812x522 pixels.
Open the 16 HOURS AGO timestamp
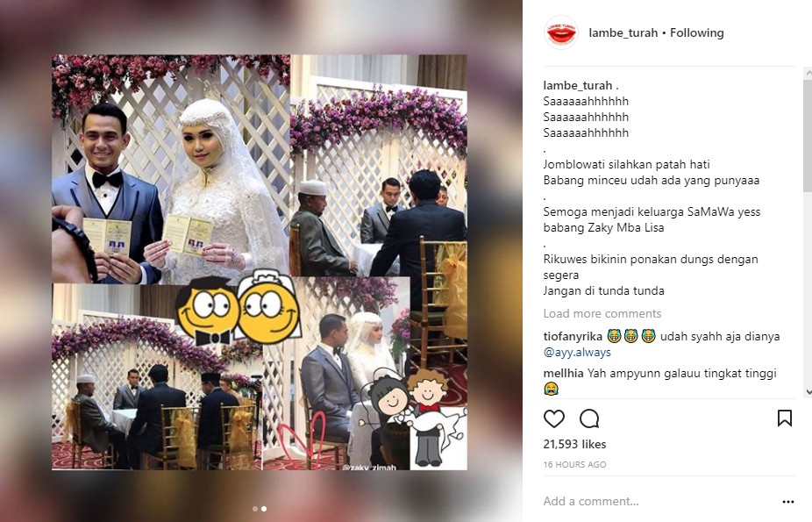coord(574,464)
